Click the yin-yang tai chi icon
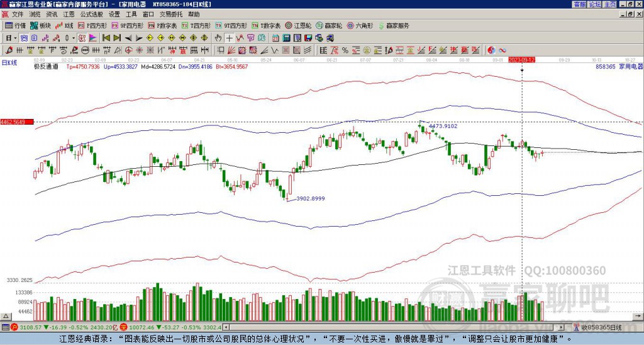644x345 pixels. click(491, 50)
